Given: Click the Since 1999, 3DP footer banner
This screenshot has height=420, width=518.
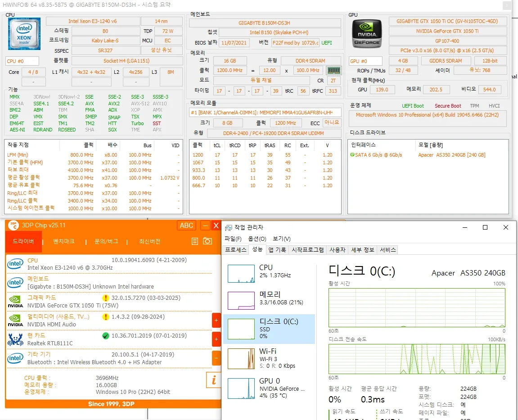Looking at the screenshot, I should pyautogui.click(x=111, y=404).
